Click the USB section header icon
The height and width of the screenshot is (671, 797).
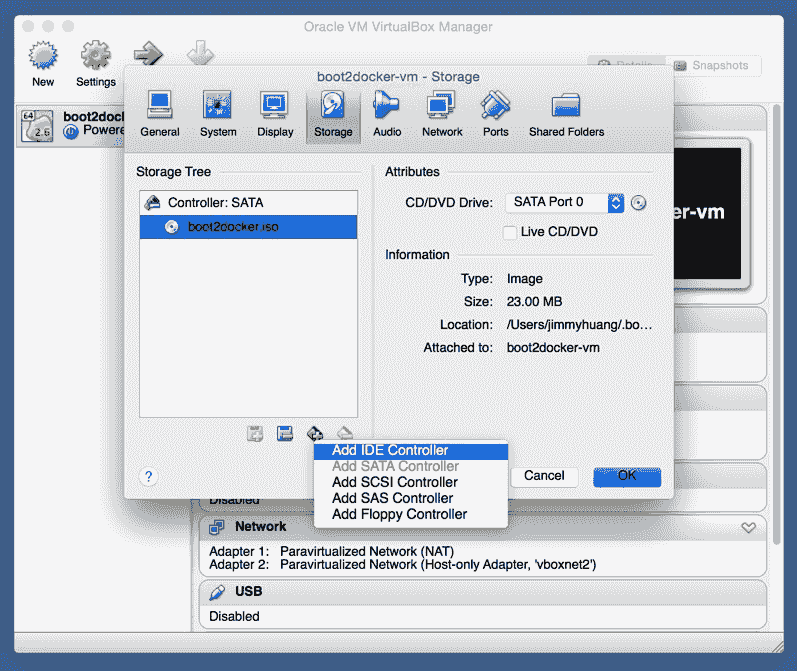pos(217,592)
